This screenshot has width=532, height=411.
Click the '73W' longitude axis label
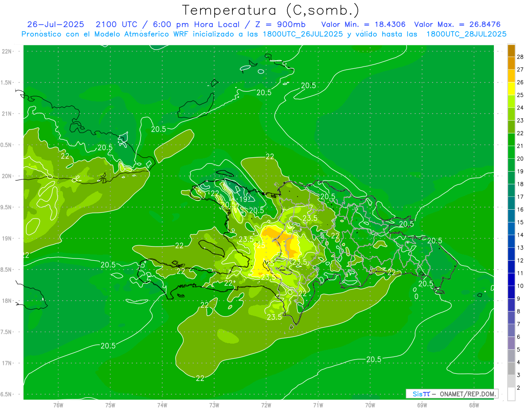click(x=214, y=405)
